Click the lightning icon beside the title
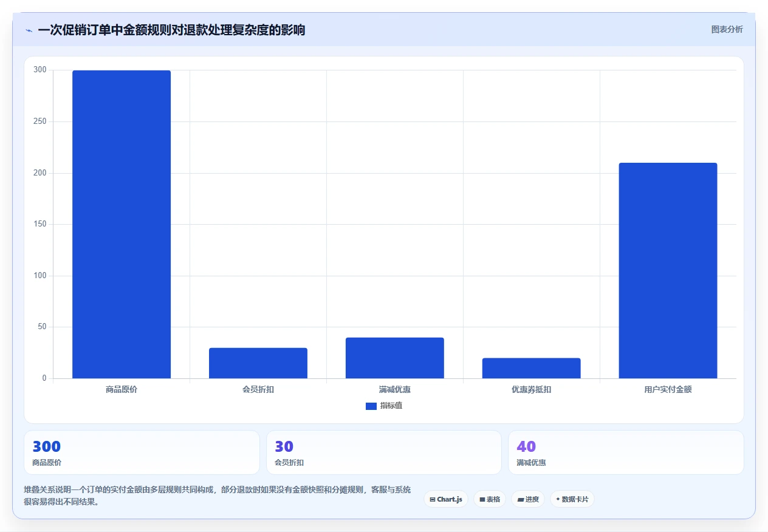The image size is (768, 532). coord(29,30)
